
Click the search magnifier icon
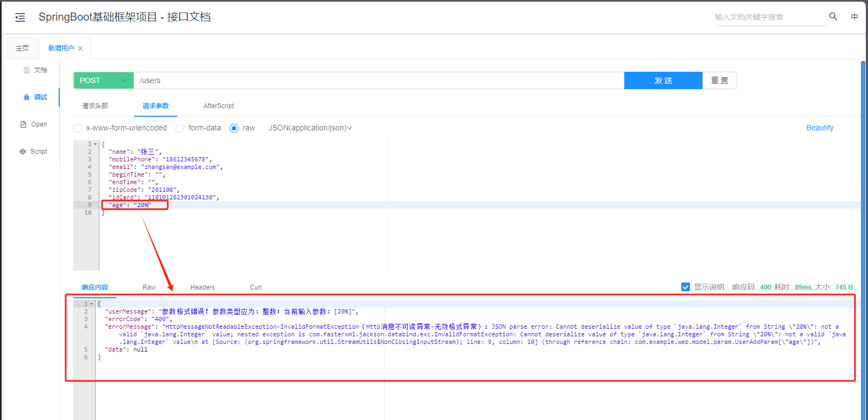833,16
